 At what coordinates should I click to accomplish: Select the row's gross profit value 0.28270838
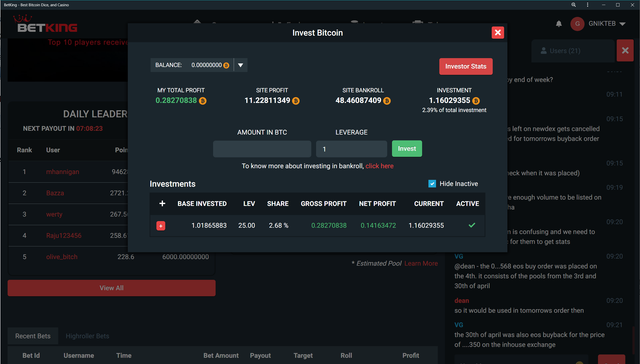pyautogui.click(x=329, y=226)
